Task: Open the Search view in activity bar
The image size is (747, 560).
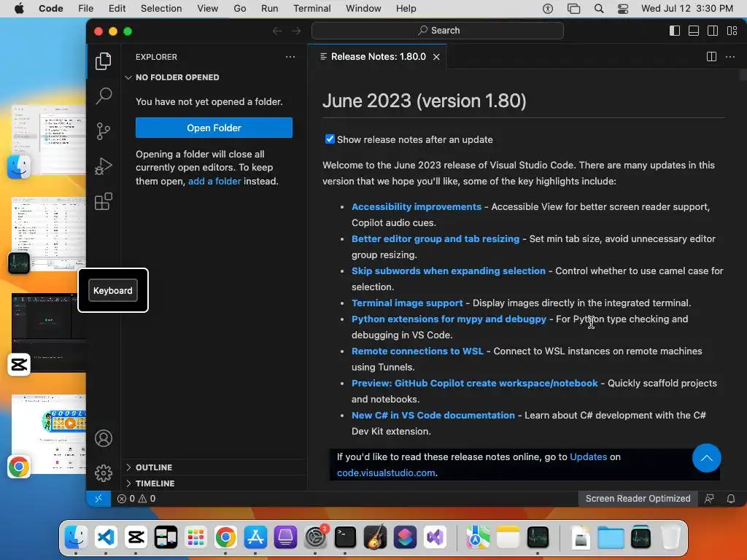Action: [x=103, y=96]
